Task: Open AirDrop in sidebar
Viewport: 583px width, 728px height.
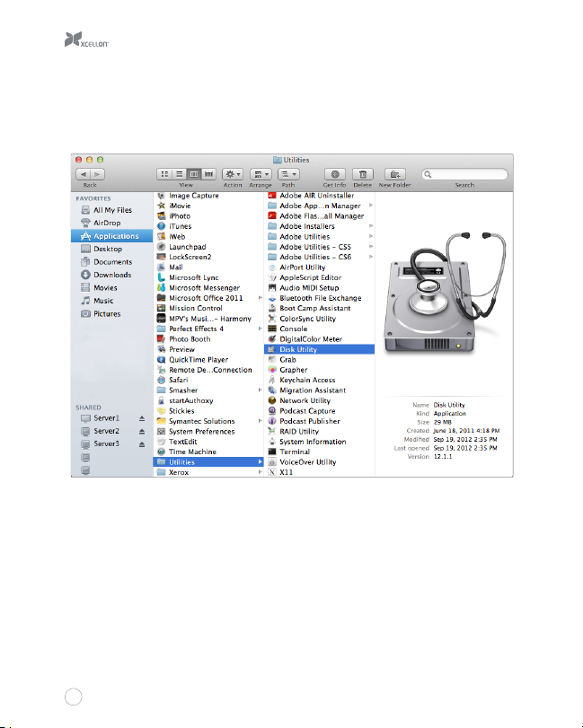Action: coord(112,224)
